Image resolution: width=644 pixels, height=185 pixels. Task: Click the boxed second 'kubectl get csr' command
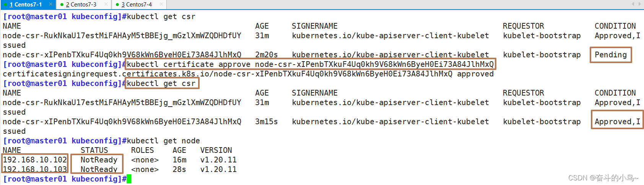pos(161,83)
